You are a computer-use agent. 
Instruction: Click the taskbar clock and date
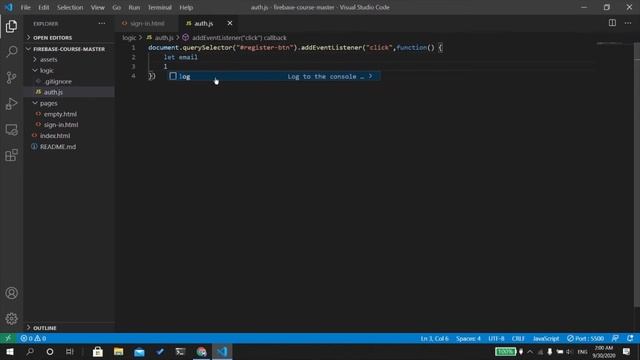[x=604, y=352]
